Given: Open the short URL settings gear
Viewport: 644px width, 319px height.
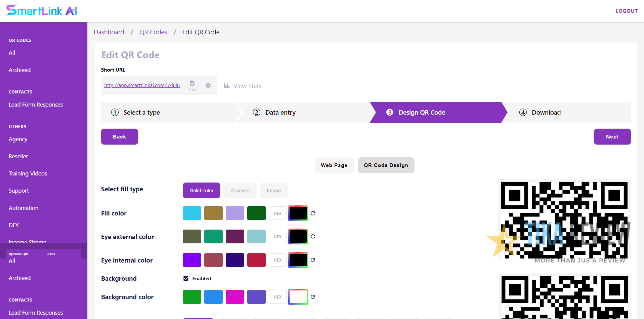Looking at the screenshot, I should [208, 85].
